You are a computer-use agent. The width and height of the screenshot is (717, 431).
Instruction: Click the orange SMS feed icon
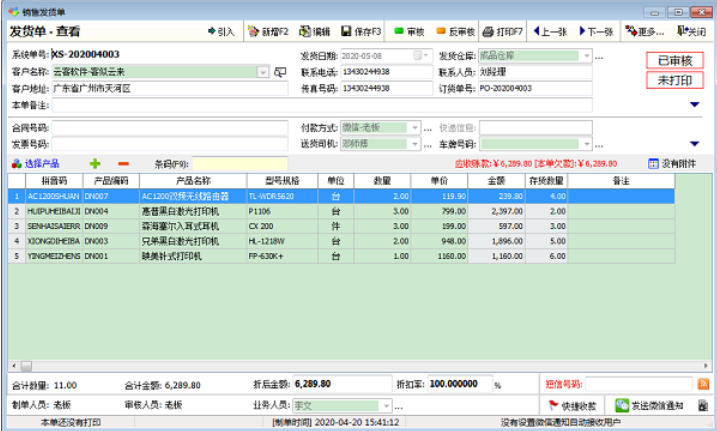(703, 384)
